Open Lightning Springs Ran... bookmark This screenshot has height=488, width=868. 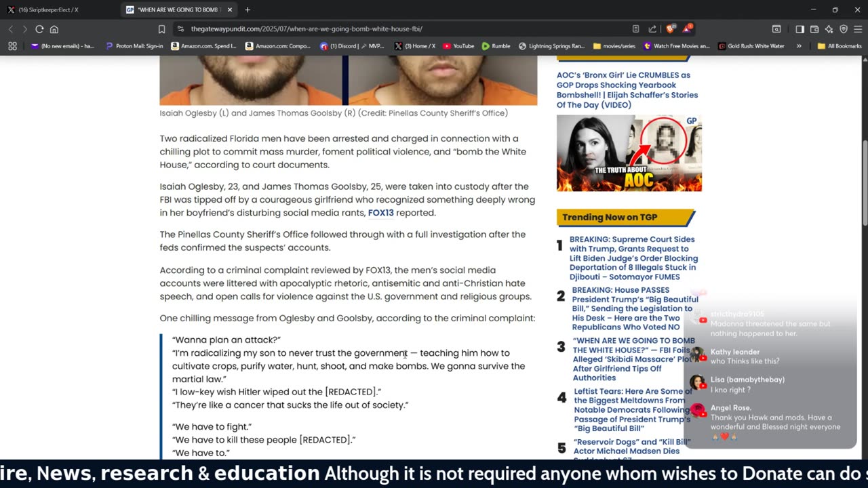(x=551, y=46)
